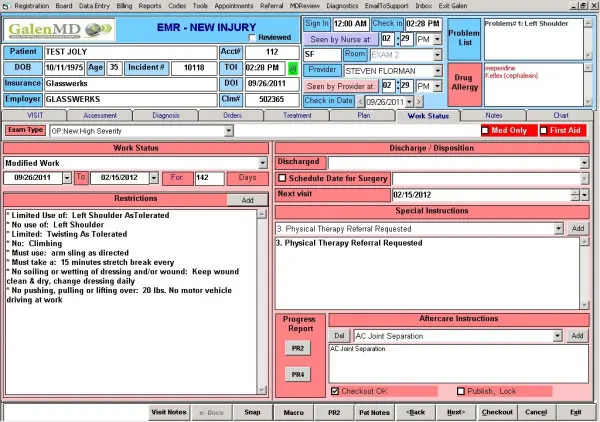Click the Next visit stepper arrows
This screenshot has height=422, width=600.
pyautogui.click(x=575, y=195)
